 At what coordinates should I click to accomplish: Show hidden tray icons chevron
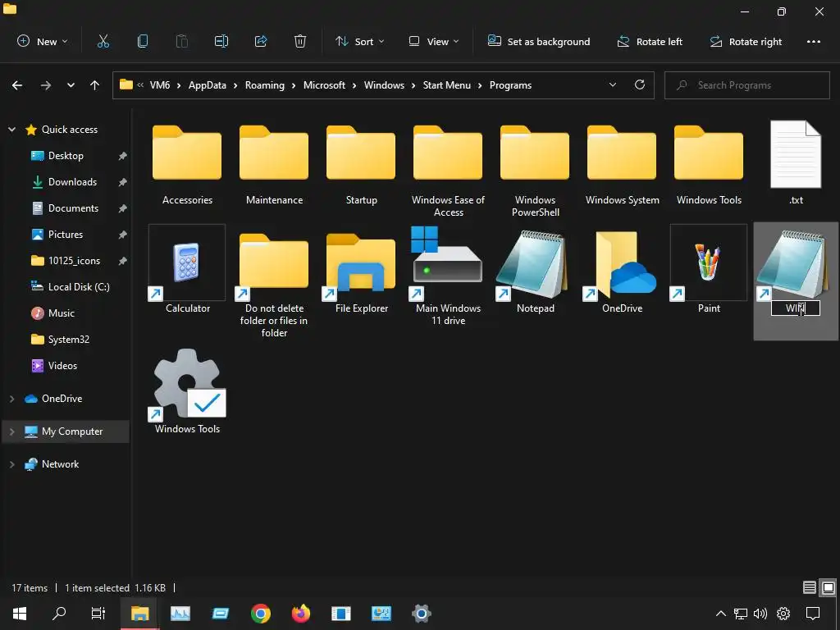[721, 614]
